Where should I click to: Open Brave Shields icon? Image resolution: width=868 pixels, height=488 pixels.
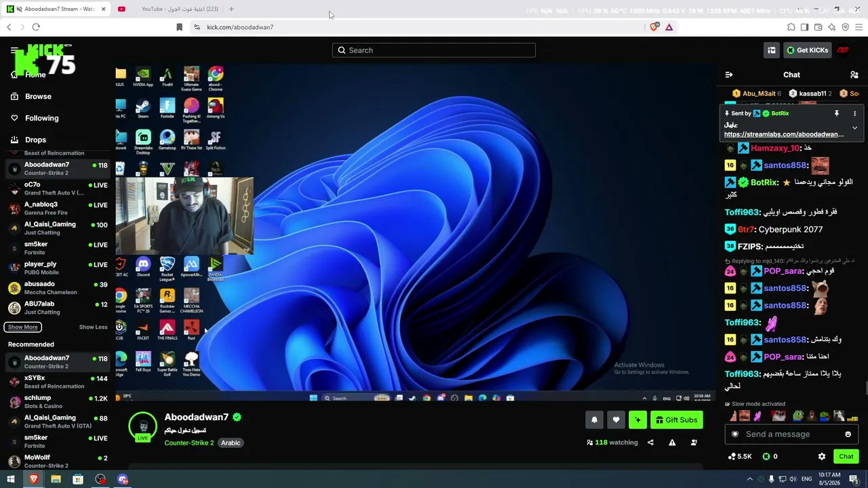654,27
